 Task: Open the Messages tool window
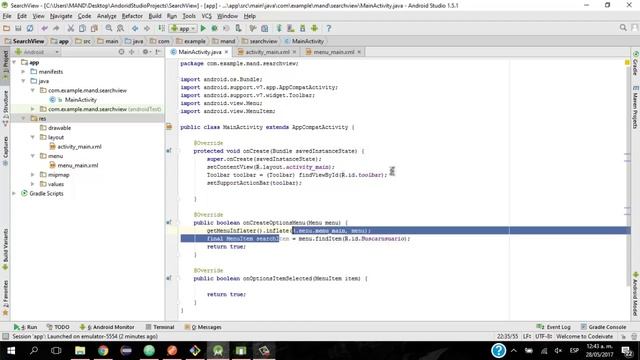click(x=203, y=327)
